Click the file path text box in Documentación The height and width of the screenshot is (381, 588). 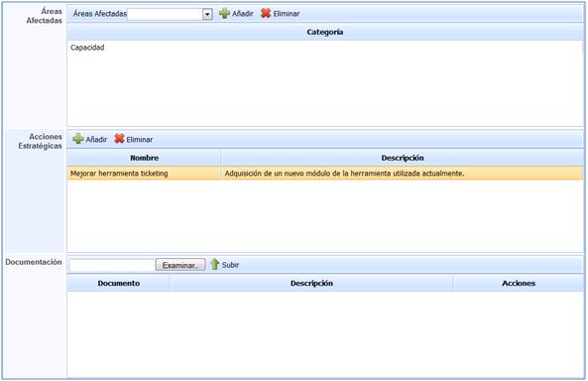pyautogui.click(x=112, y=265)
